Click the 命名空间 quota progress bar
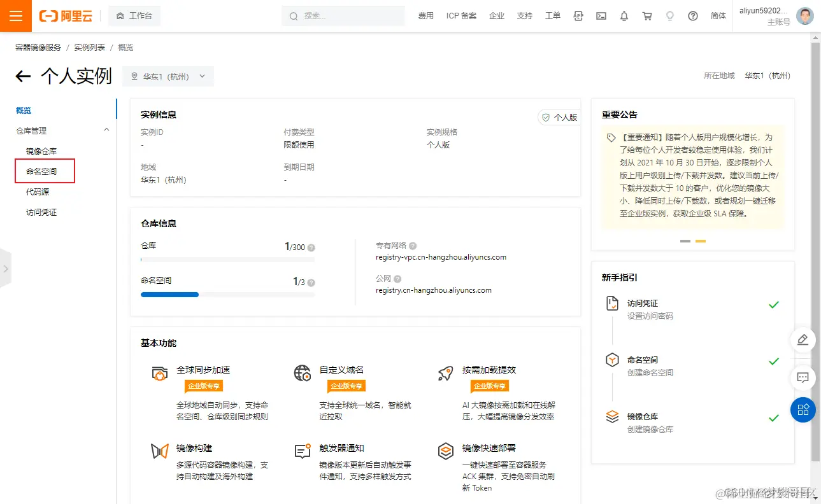Screen dimensions: 821x504 click(x=227, y=295)
